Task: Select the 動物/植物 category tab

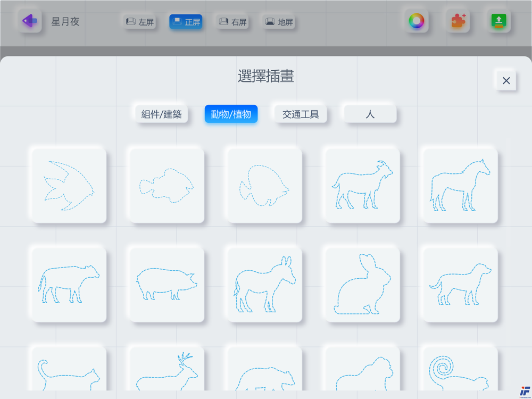Action: pos(231,114)
